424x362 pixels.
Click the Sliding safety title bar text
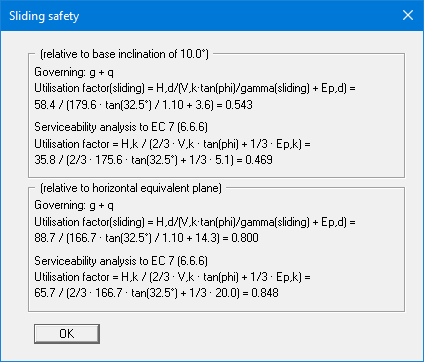44,16
